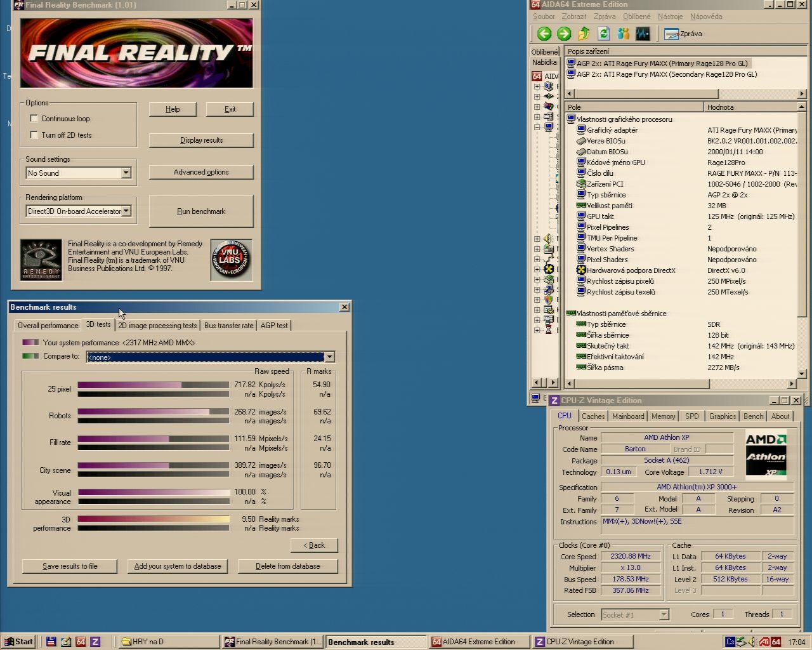Collapse the expanded display tree node

[x=537, y=127]
